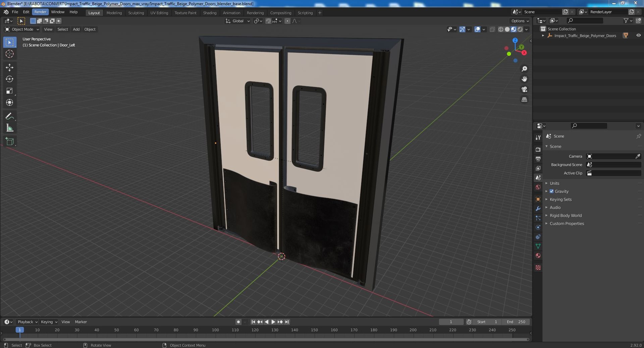This screenshot has width=644, height=348.
Task: Open the World properties tab
Action: [x=538, y=187]
